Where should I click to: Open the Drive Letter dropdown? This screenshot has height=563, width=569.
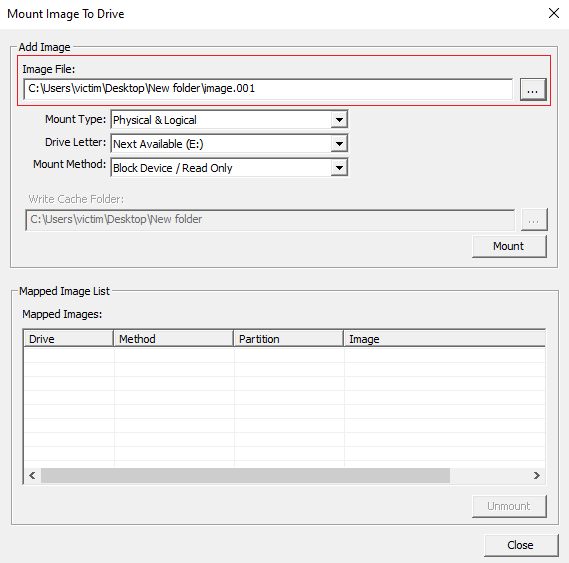pos(339,144)
